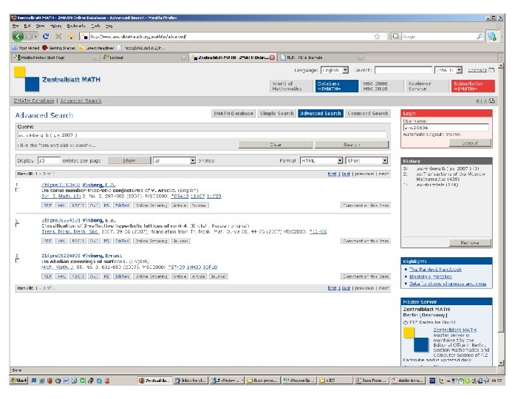Open the ZMATH Database page tab
The width and height of the screenshot is (532, 399).
(x=233, y=113)
